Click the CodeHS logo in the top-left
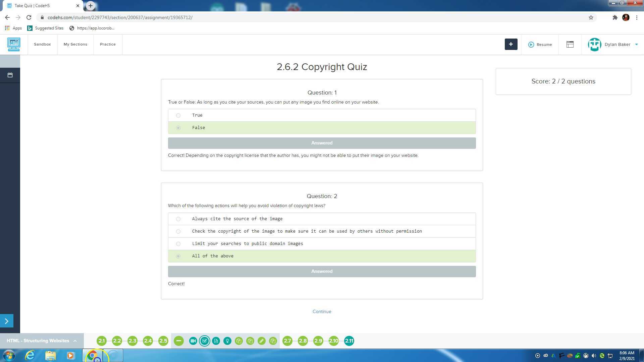The height and width of the screenshot is (362, 644). (x=14, y=44)
